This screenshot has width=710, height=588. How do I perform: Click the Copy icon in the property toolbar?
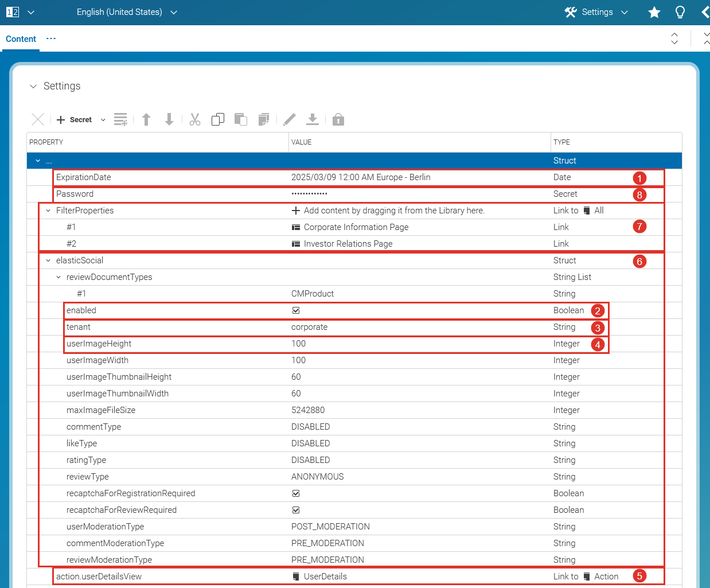coord(218,119)
